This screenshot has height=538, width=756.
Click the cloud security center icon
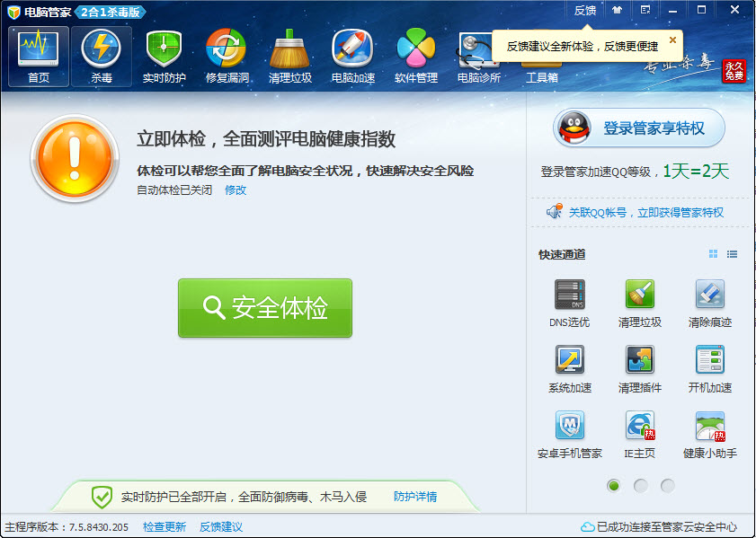point(587,527)
